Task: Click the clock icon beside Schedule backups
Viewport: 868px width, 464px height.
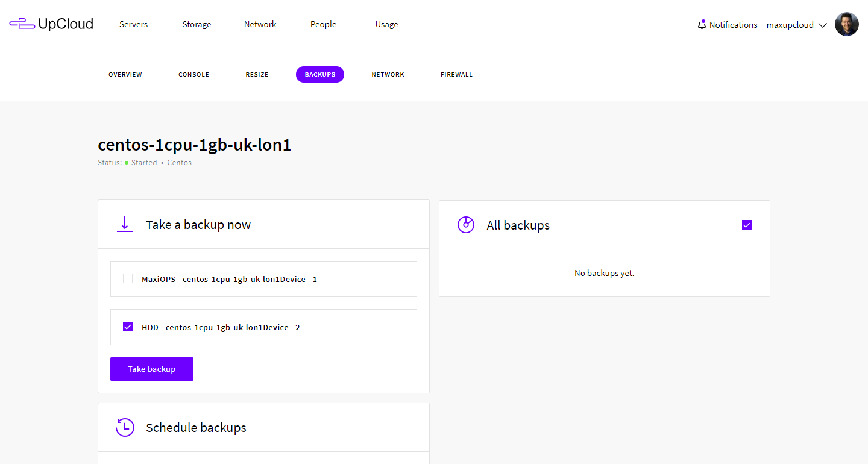Action: 125,427
